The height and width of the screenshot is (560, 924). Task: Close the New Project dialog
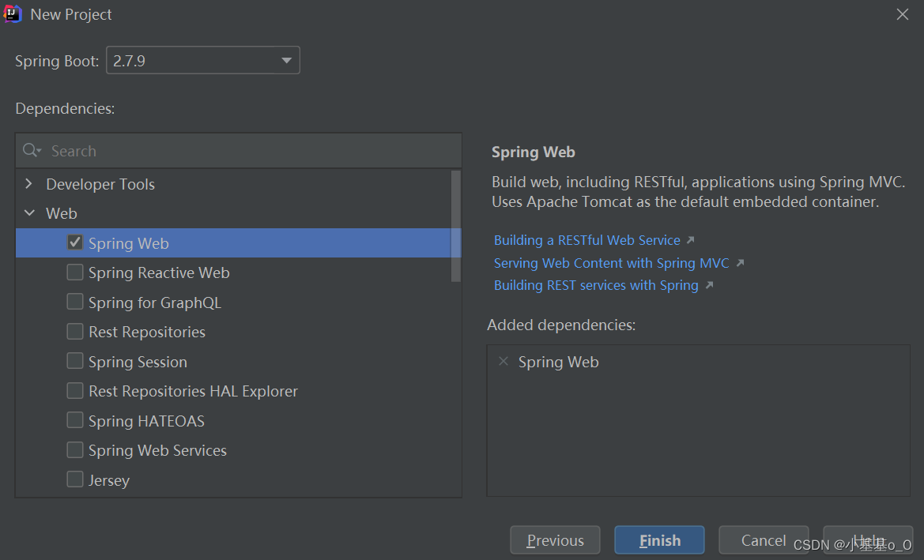coord(902,14)
